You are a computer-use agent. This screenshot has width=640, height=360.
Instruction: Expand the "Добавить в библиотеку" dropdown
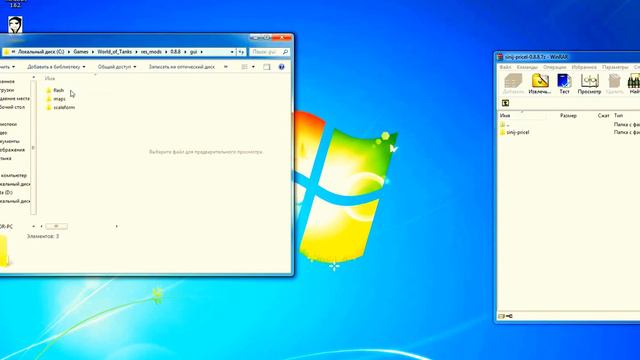point(84,67)
